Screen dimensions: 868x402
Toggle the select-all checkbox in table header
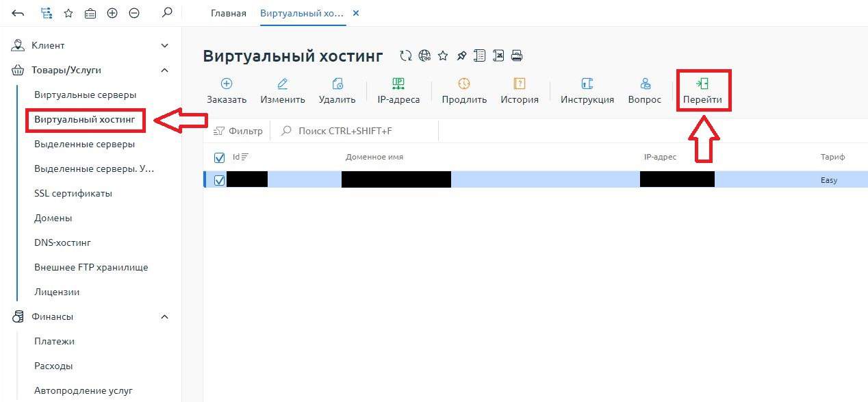[x=220, y=158]
